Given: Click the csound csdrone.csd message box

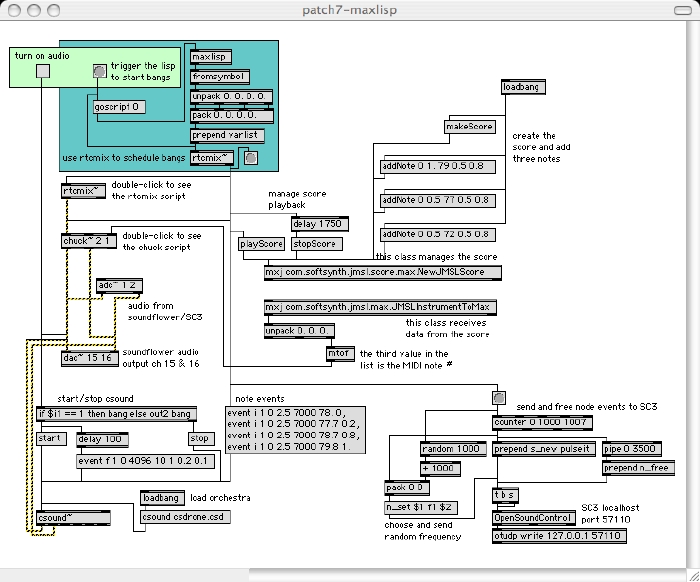Looking at the screenshot, I should point(185,517).
